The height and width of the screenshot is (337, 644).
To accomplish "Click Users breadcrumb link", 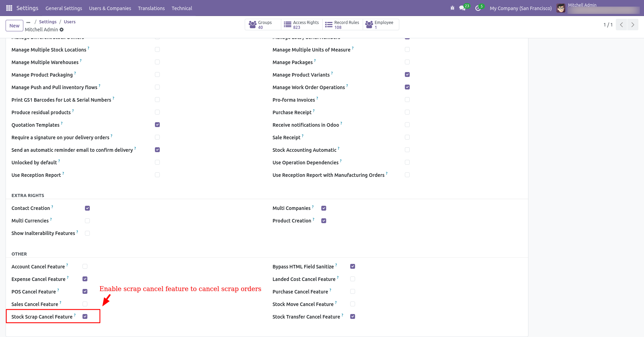I will coord(70,22).
